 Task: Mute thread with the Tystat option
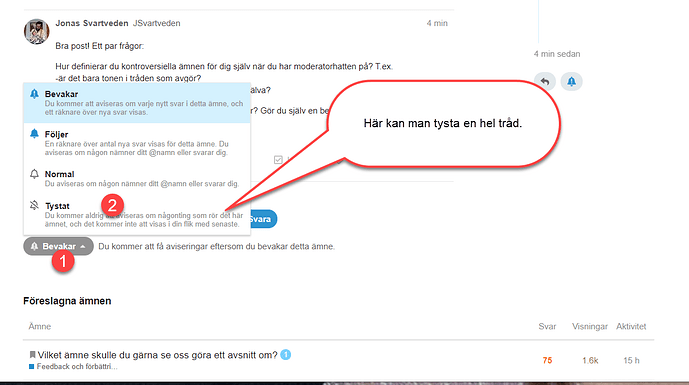(137, 214)
